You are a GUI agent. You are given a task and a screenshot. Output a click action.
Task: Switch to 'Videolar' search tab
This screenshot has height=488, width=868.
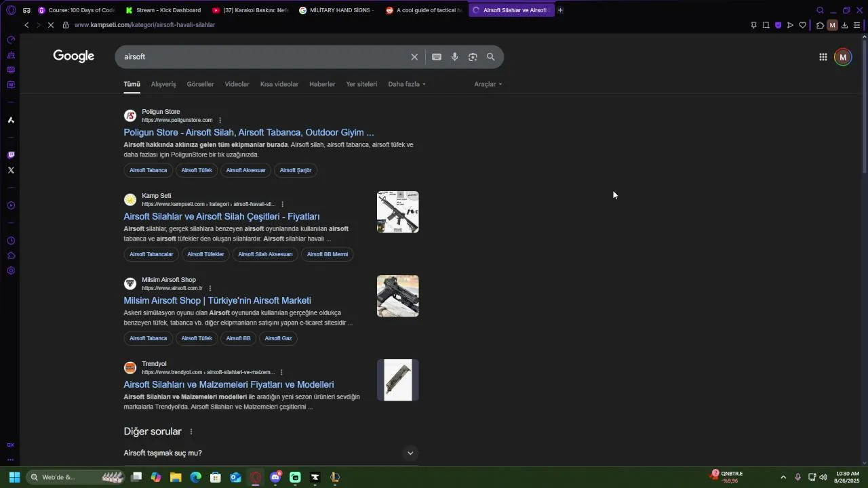[x=237, y=84]
